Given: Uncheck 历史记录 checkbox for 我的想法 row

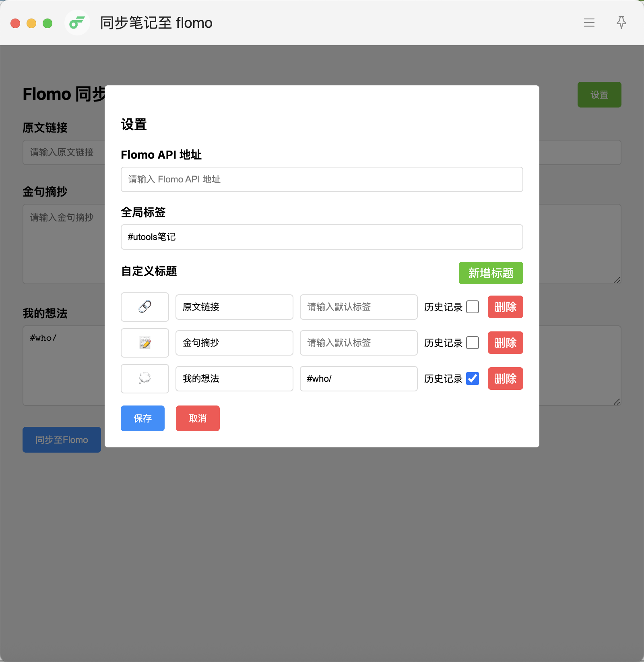Looking at the screenshot, I should [x=473, y=379].
